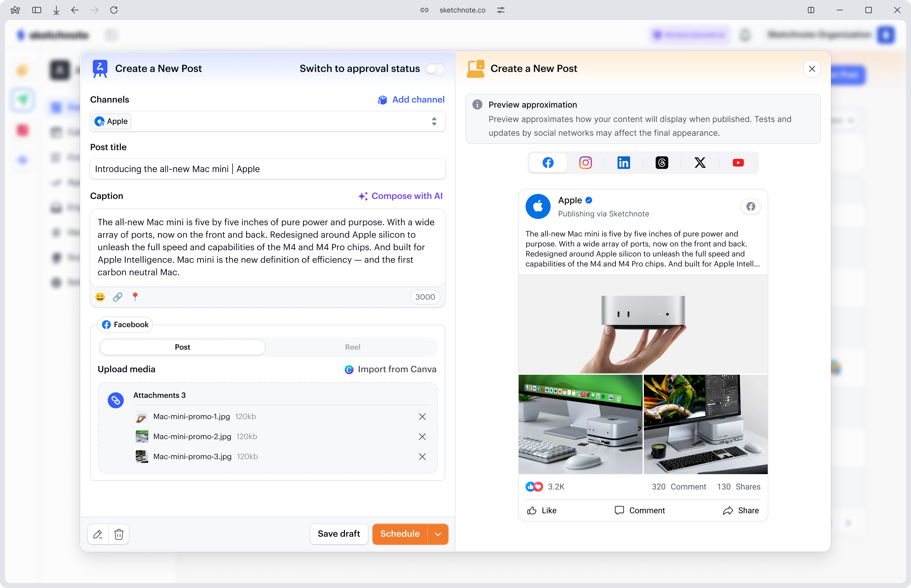Click Save draft

click(339, 534)
